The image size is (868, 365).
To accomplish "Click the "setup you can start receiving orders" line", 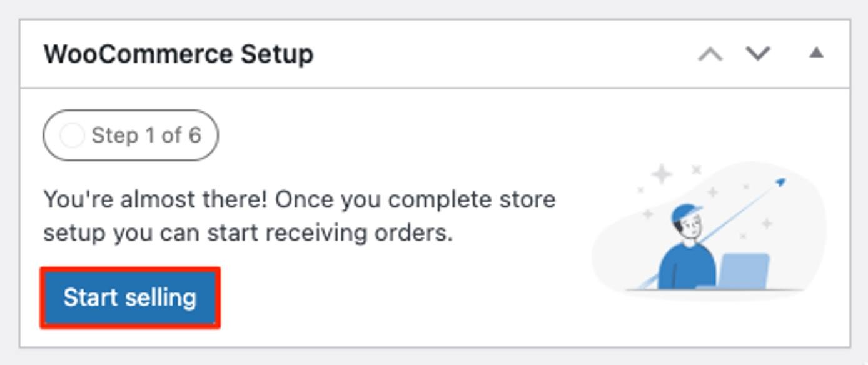I will [x=248, y=233].
